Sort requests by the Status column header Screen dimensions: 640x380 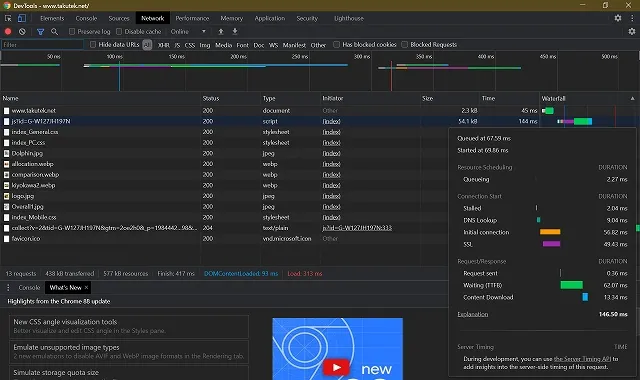click(x=230, y=98)
